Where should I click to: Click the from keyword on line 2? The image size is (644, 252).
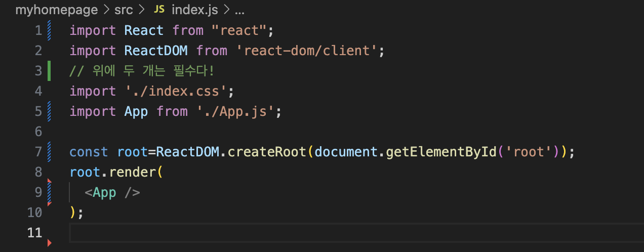coord(212,51)
